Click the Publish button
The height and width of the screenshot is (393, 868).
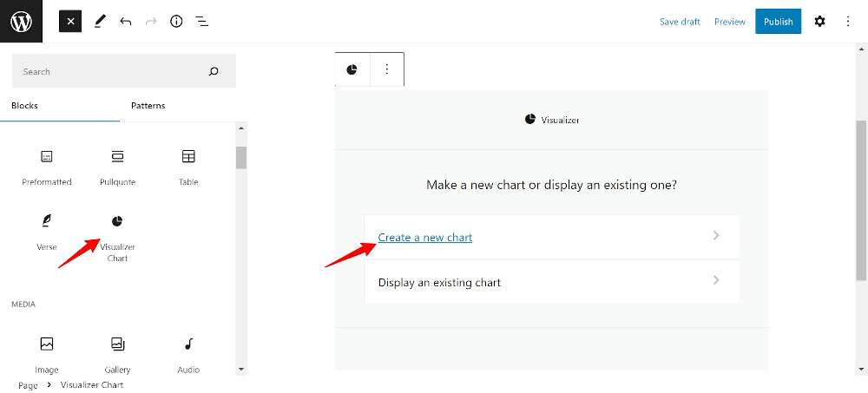click(x=779, y=22)
